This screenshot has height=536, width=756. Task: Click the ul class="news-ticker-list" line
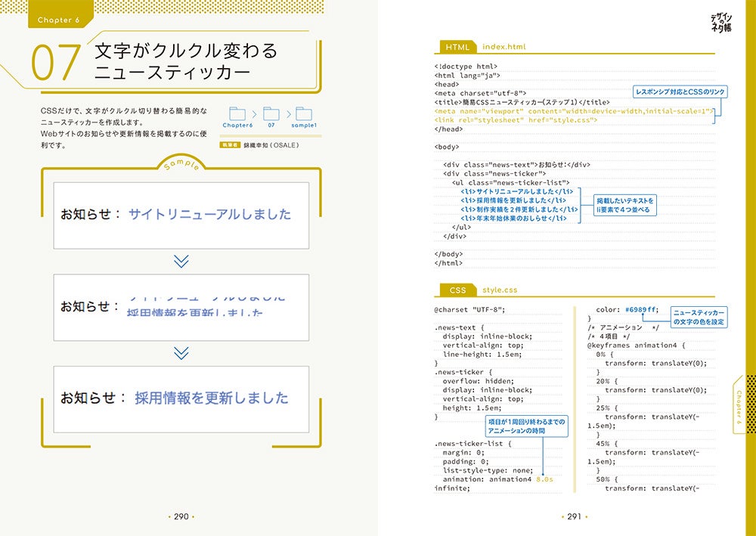coord(511,183)
